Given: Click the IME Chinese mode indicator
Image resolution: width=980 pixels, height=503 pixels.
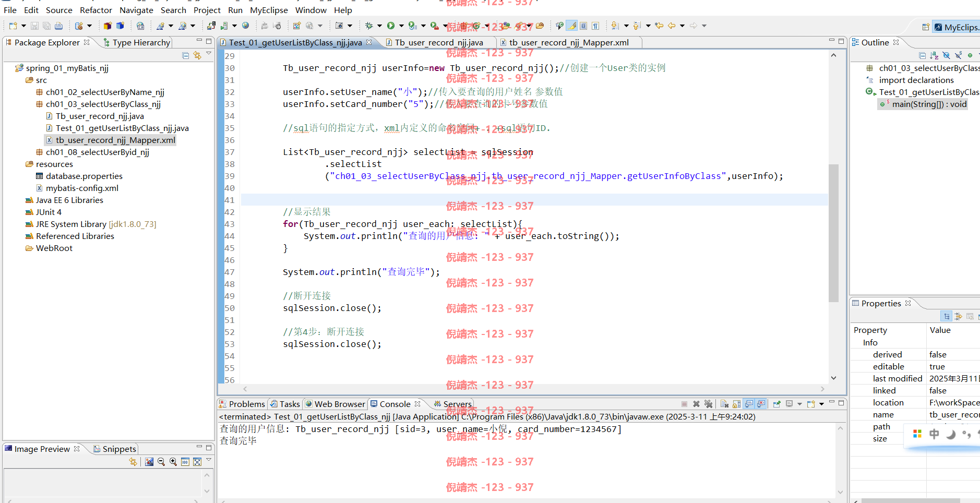Looking at the screenshot, I should click(934, 434).
